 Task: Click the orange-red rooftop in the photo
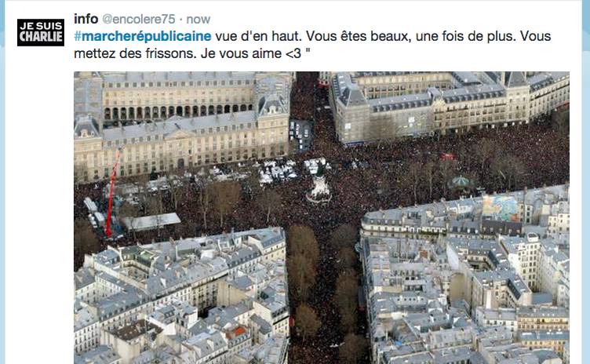[236, 333]
